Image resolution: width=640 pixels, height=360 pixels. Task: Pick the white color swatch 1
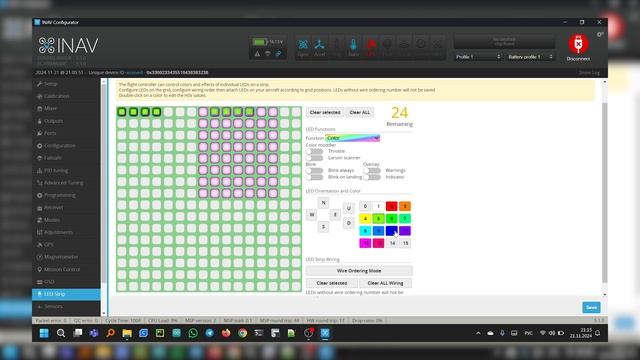pos(378,206)
